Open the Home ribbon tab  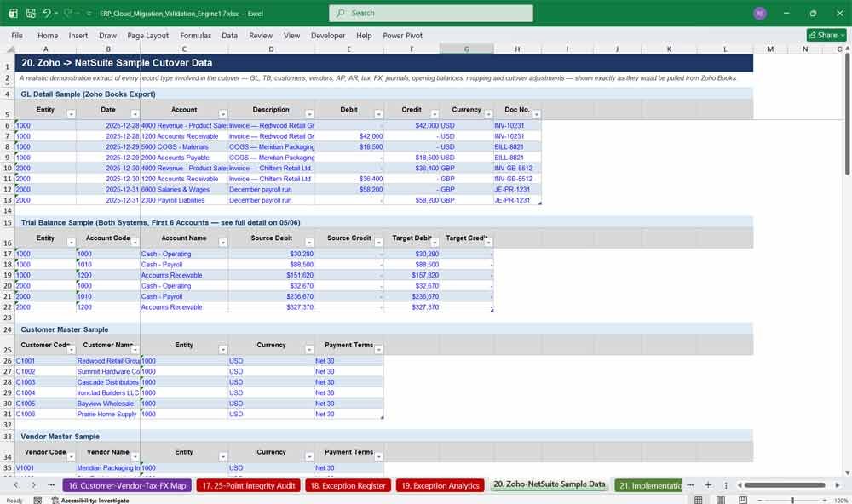[x=48, y=35]
